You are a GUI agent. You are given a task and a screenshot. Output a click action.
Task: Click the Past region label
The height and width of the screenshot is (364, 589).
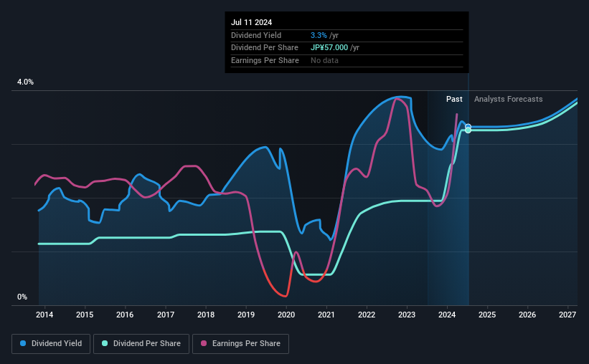click(454, 99)
